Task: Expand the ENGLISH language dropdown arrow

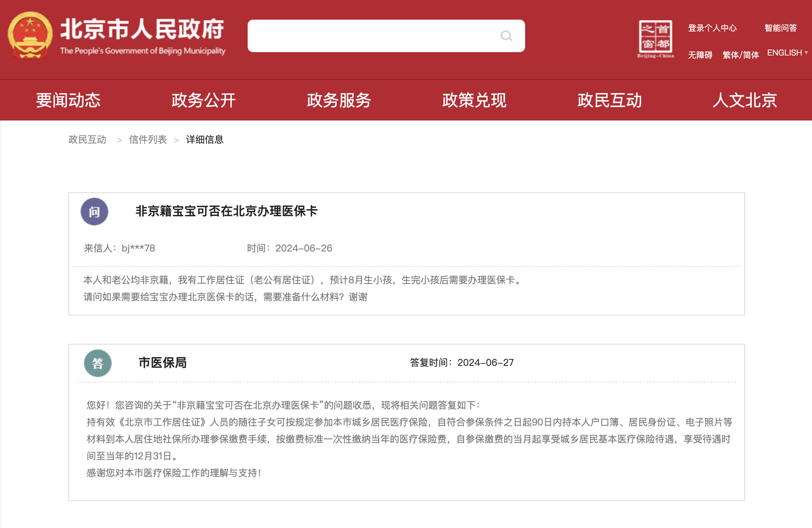Action: pyautogui.click(x=806, y=53)
